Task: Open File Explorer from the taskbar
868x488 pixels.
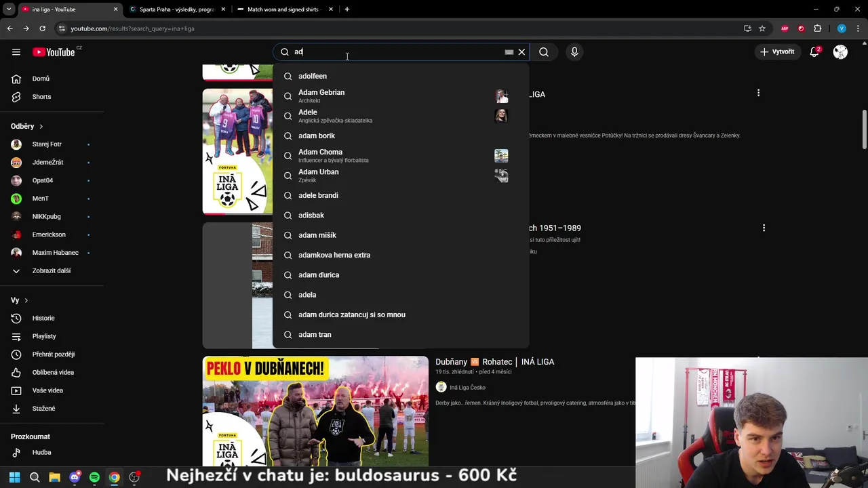Action: pyautogui.click(x=54, y=477)
